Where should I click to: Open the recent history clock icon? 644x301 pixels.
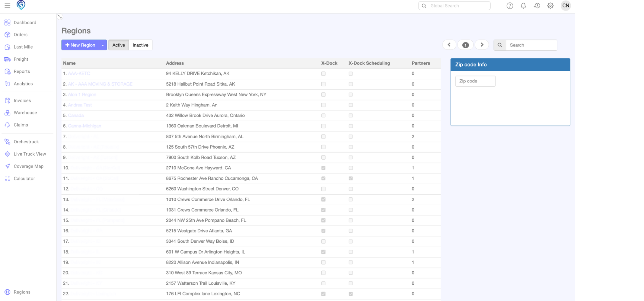(x=537, y=6)
